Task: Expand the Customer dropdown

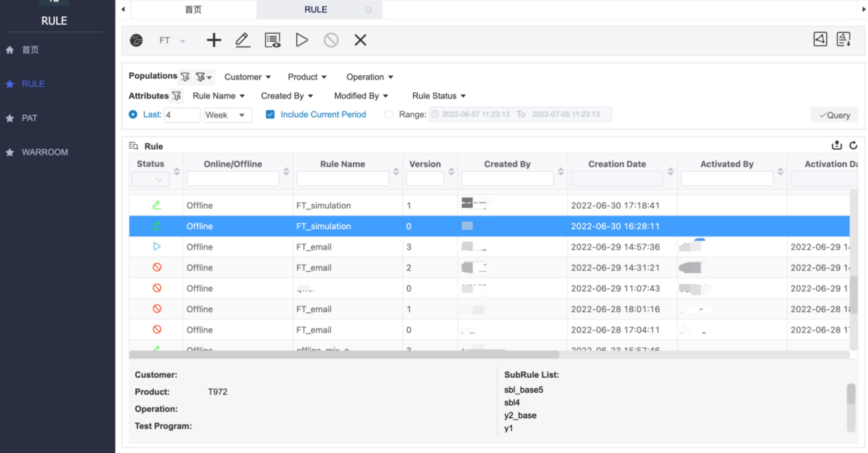Action: (248, 77)
